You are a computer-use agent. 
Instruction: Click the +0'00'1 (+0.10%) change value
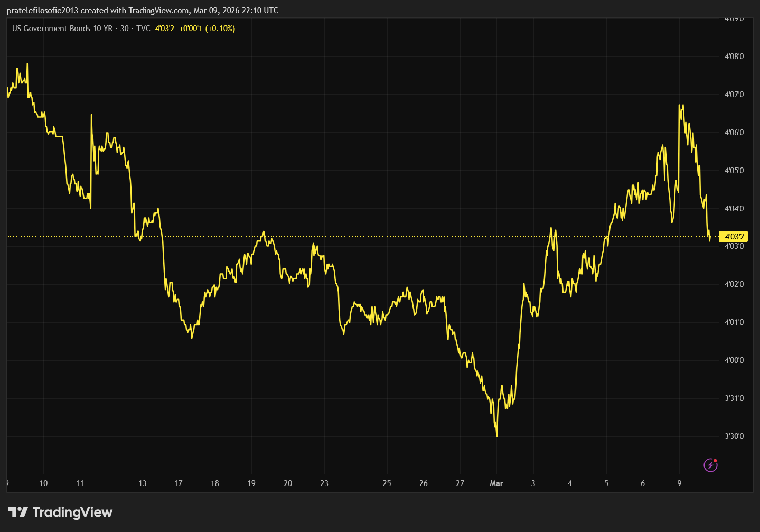(207, 29)
